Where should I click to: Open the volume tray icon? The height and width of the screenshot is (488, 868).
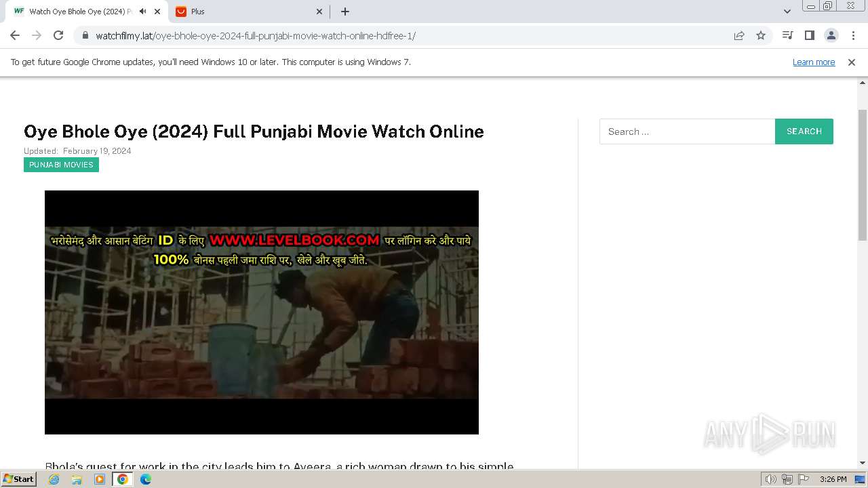click(771, 479)
